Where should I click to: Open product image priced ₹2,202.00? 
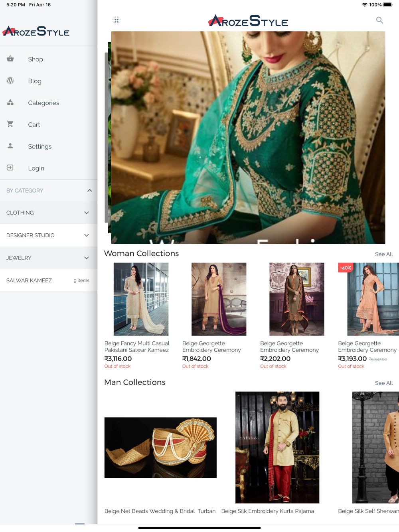click(x=296, y=299)
